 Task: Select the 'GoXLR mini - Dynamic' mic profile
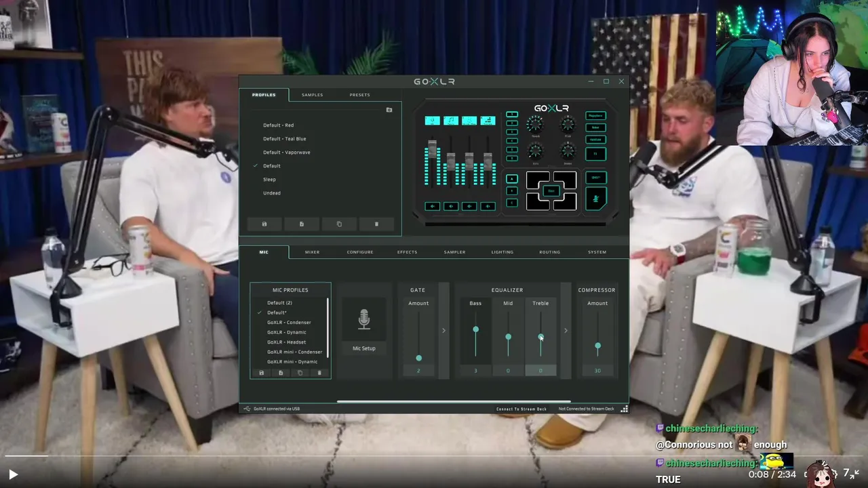(x=292, y=362)
